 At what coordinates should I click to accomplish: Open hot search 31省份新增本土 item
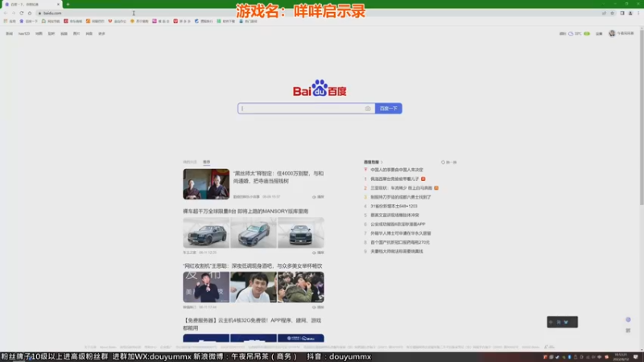coord(394,206)
